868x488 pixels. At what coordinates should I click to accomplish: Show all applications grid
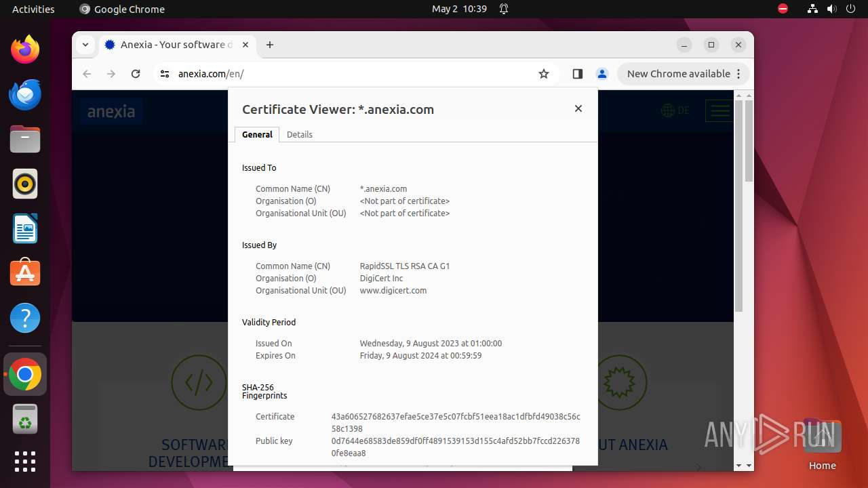(x=25, y=462)
